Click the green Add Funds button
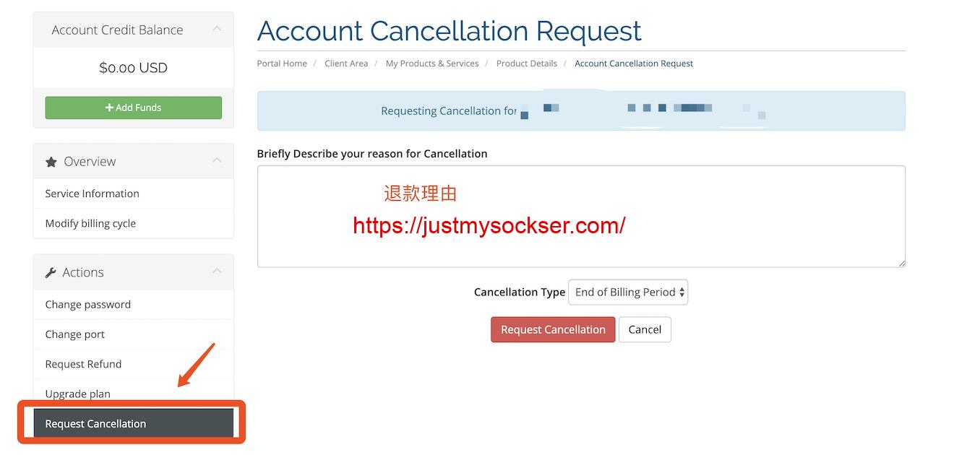Screen dimensions: 980x455 (x=133, y=108)
